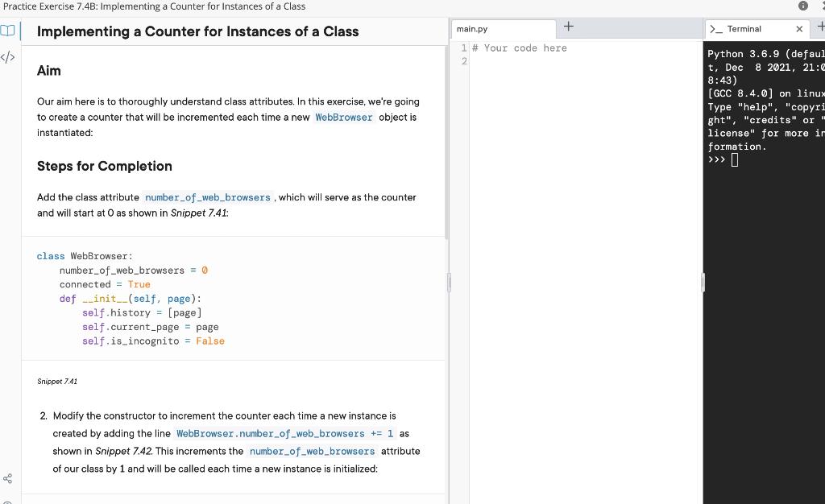The image size is (825, 504).
Task: Click the terminal prompt icon on Terminal tab
Action: pyautogui.click(x=716, y=29)
